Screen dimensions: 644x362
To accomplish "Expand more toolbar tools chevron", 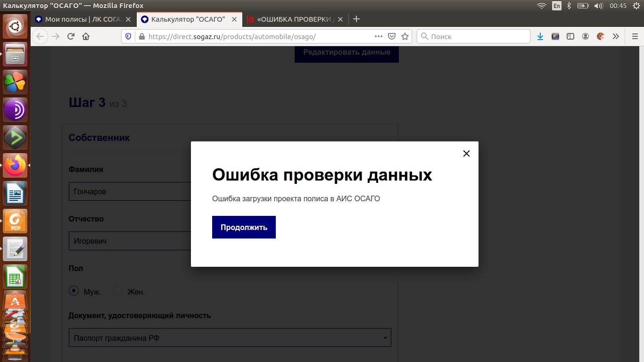I will 616,36.
